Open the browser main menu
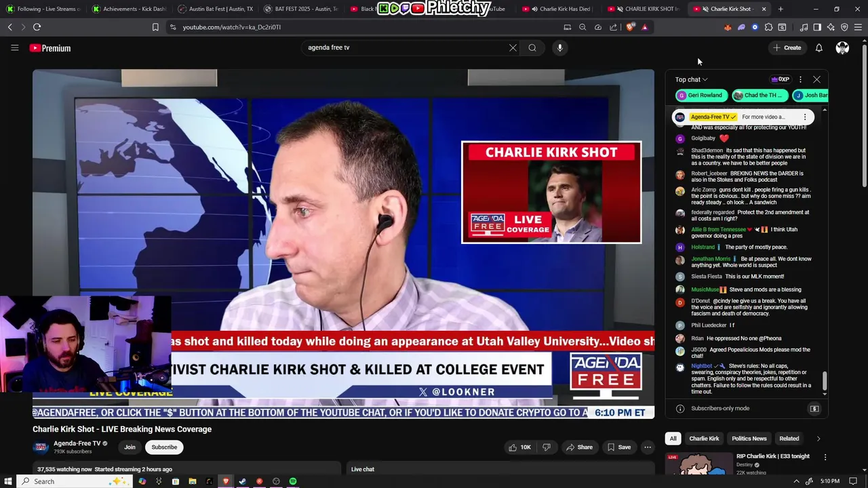Viewport: 868px width, 488px height. tap(858, 27)
